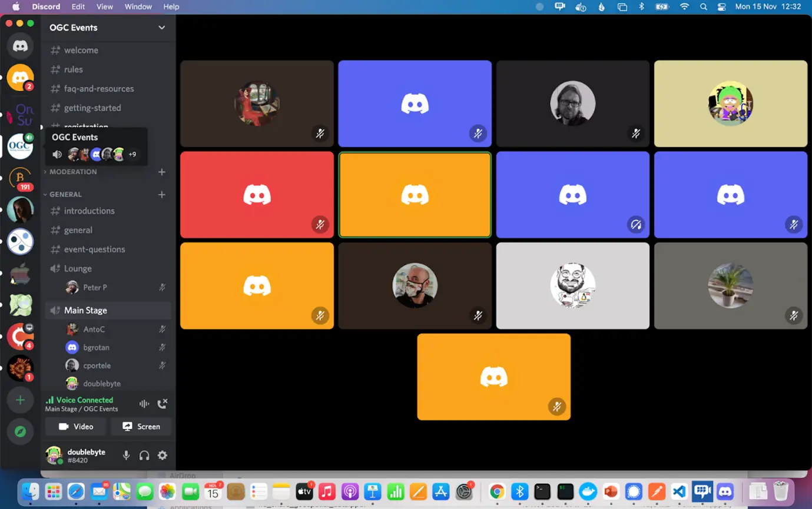
Task: Select the green-outlined speaking participant tile
Action: tap(415, 195)
